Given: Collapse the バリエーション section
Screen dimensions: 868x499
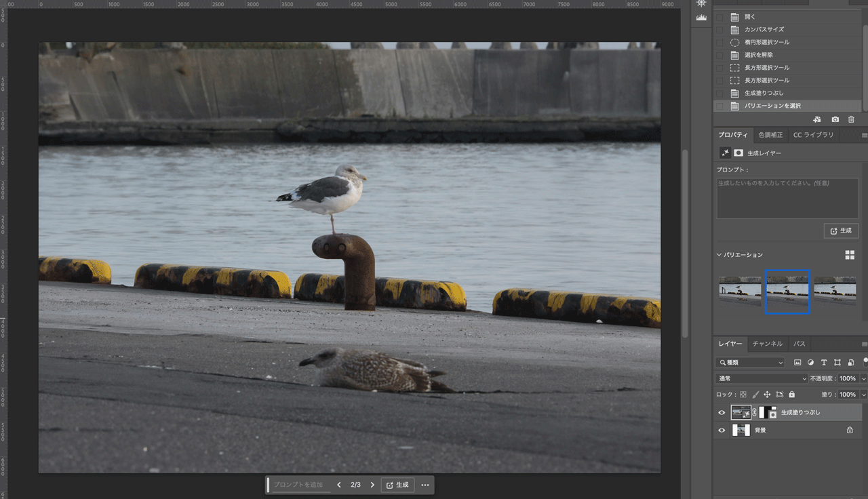Looking at the screenshot, I should 719,254.
